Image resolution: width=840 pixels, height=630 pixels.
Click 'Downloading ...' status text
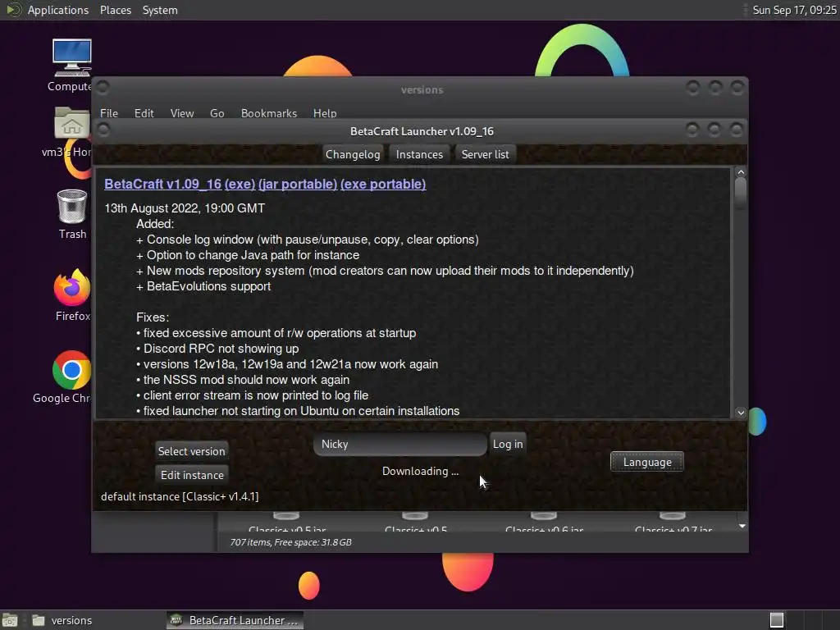coord(420,471)
